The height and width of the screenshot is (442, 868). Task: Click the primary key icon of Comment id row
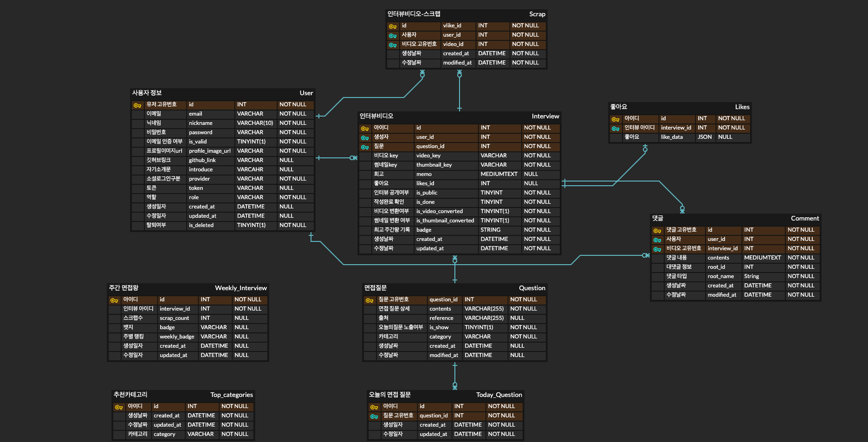click(x=657, y=231)
